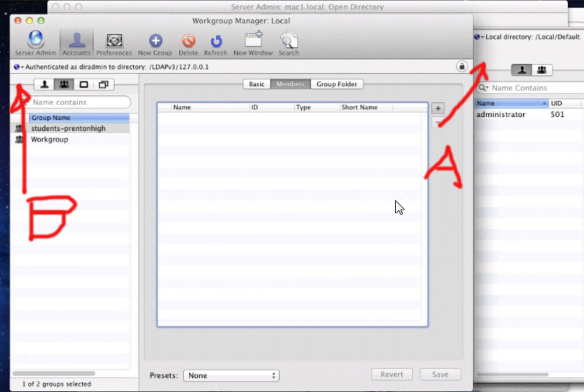This screenshot has width=584, height=392.
Task: Sort by Group Name column header
Action: (79, 118)
